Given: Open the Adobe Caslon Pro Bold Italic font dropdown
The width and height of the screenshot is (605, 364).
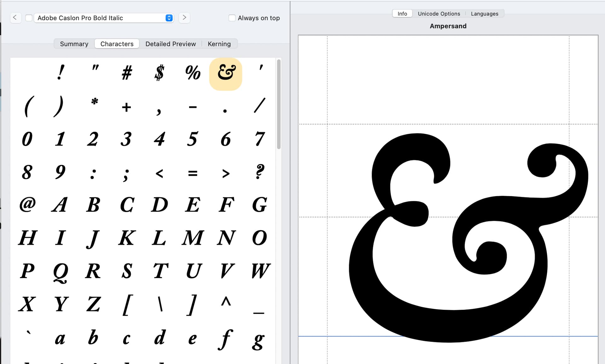Looking at the screenshot, I should click(169, 18).
